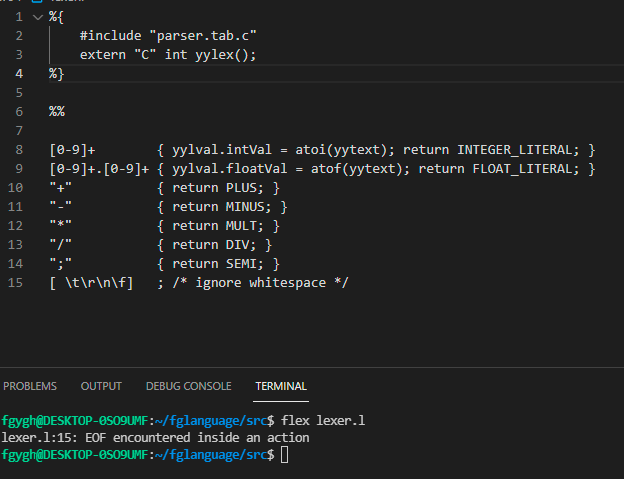624x479 pixels.
Task: Click line number 15 in the gutter
Action: point(16,283)
